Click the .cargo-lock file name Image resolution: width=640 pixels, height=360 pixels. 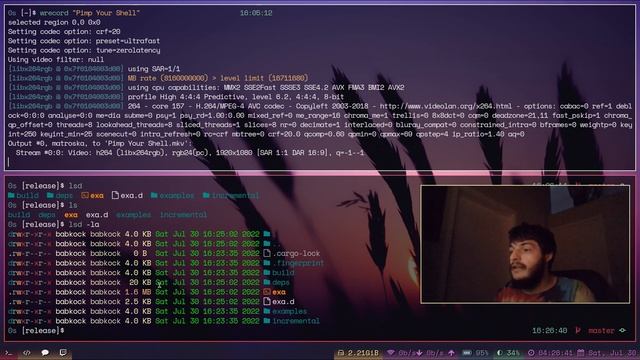tap(296, 253)
